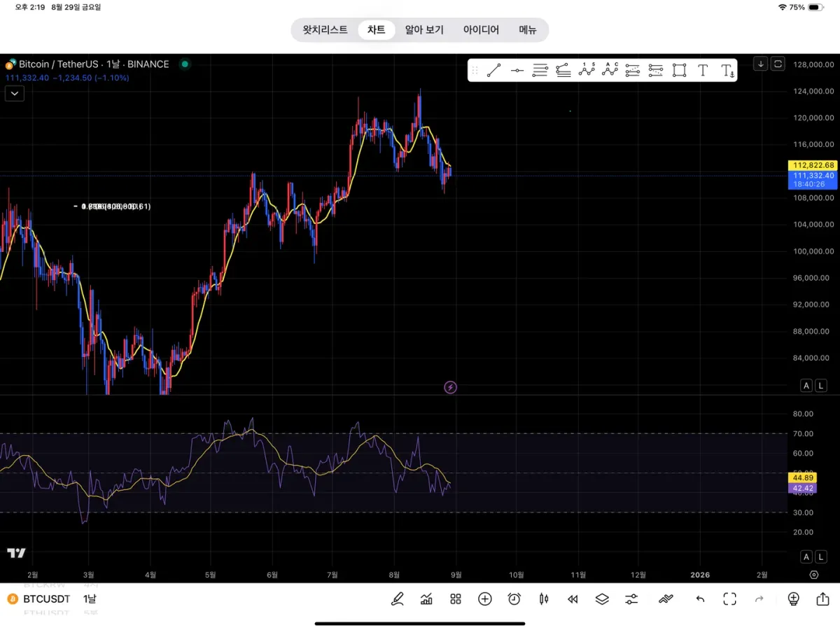Click the scroll-to-latest down arrow button

(x=761, y=64)
